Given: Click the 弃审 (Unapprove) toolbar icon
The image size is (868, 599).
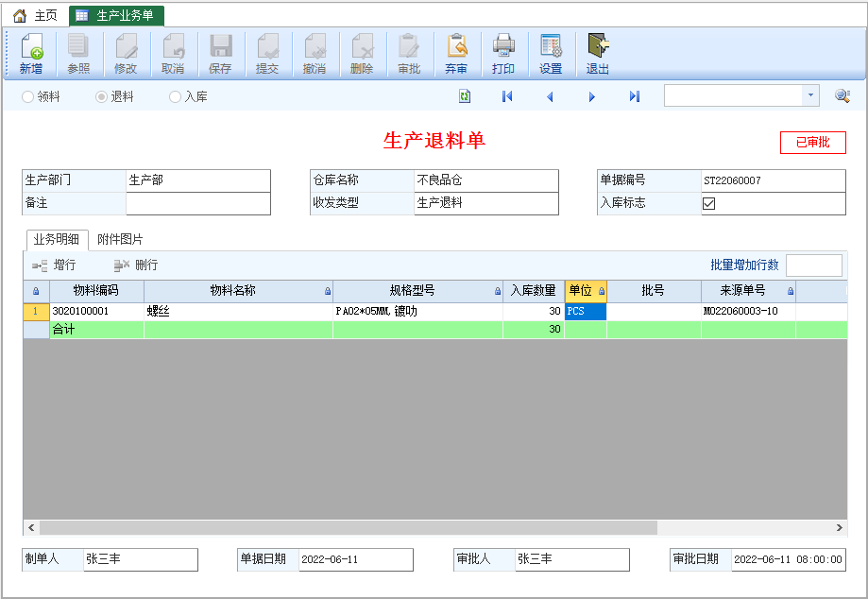Looking at the screenshot, I should (x=456, y=46).
